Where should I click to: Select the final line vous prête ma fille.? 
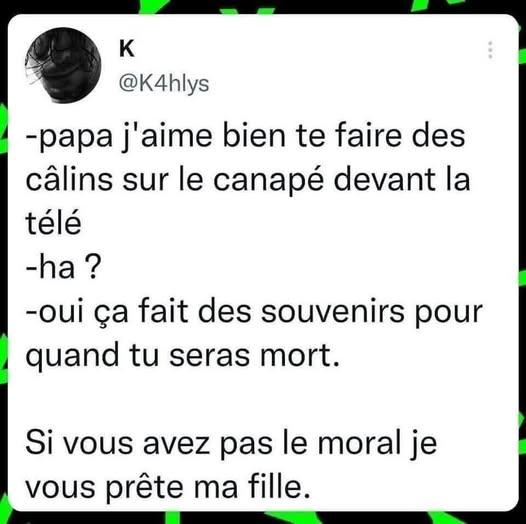pos(167,487)
